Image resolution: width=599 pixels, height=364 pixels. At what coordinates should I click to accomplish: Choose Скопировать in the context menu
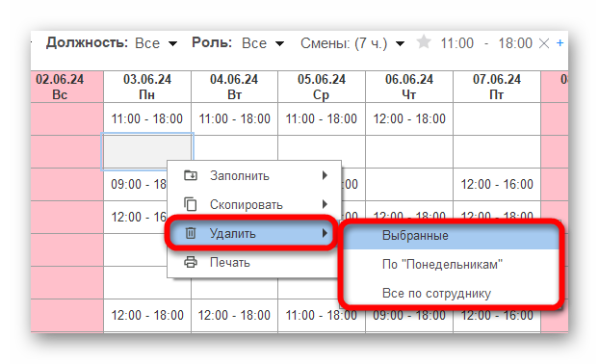click(253, 204)
